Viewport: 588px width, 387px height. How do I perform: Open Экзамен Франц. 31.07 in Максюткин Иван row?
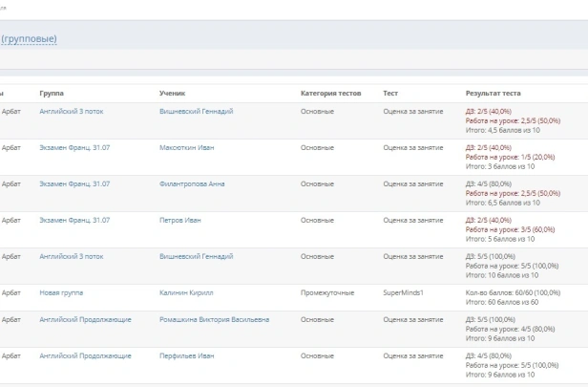pyautogui.click(x=74, y=147)
